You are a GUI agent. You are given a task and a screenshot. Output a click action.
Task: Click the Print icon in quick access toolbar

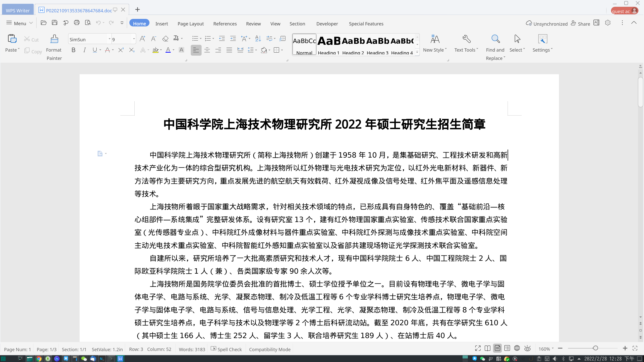coord(77,23)
